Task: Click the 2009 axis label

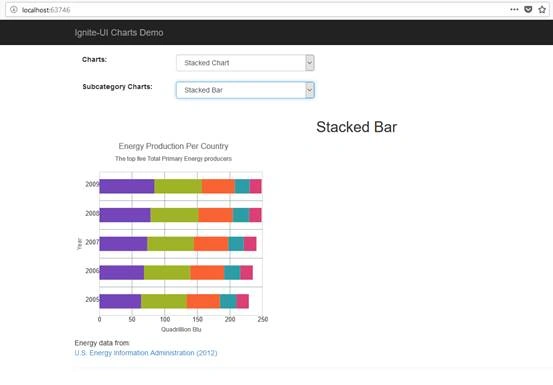Action: [x=92, y=184]
